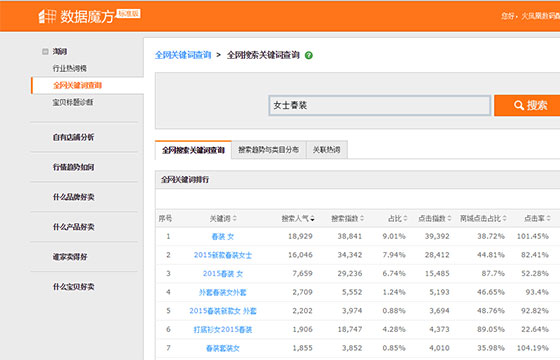Open the green help question-mark icon
Image resolution: width=560 pixels, height=360 pixels.
click(309, 55)
